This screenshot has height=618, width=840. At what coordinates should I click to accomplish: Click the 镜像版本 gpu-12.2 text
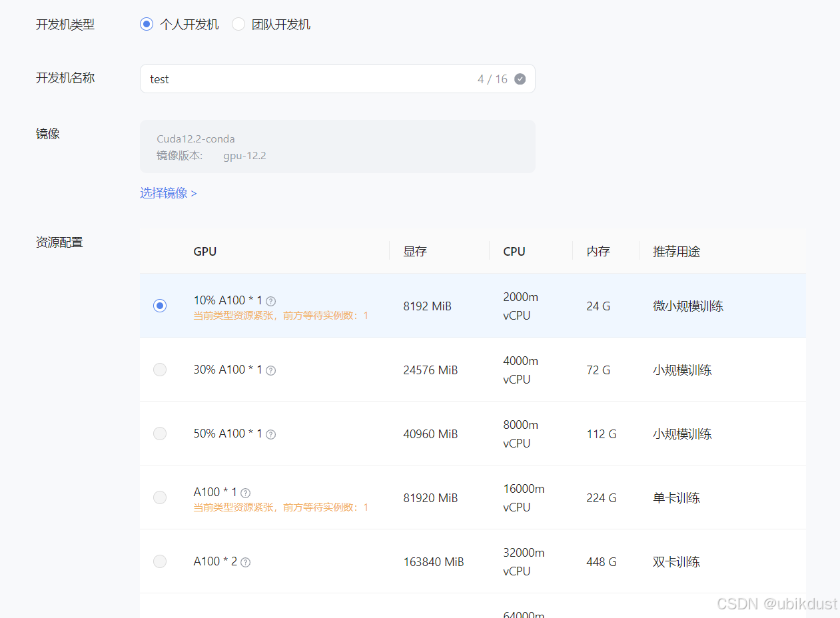[x=211, y=156]
